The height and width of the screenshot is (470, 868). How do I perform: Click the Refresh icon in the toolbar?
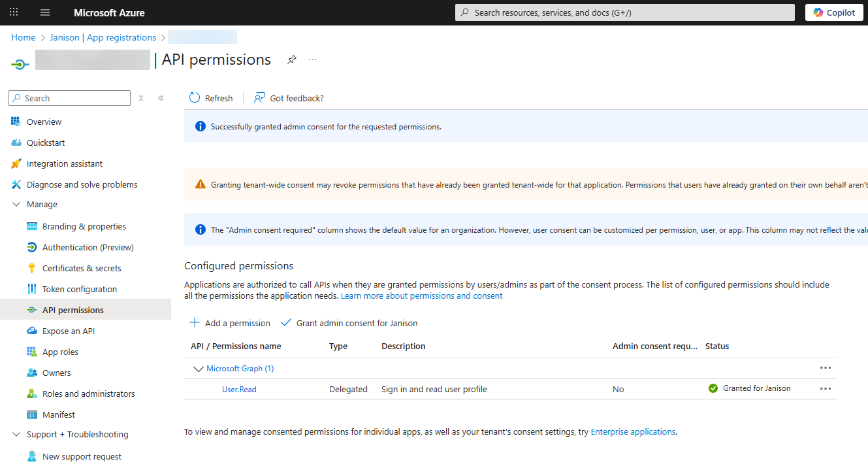point(195,98)
